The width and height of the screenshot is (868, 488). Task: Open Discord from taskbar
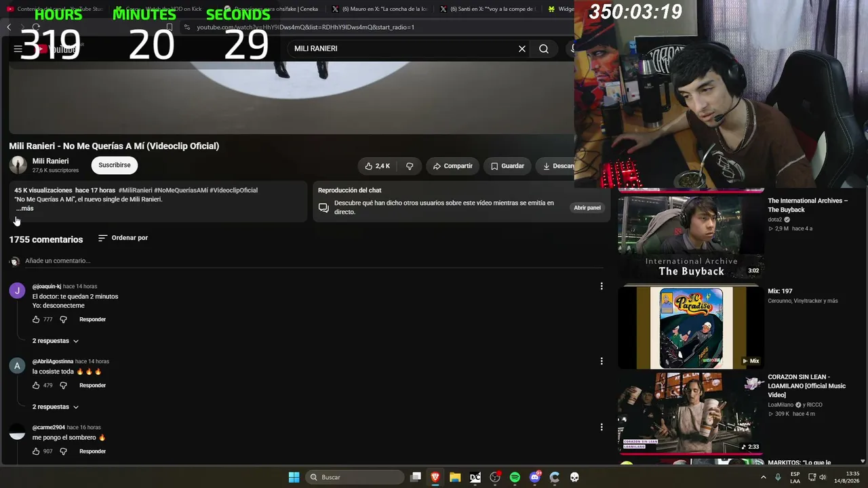tap(535, 477)
